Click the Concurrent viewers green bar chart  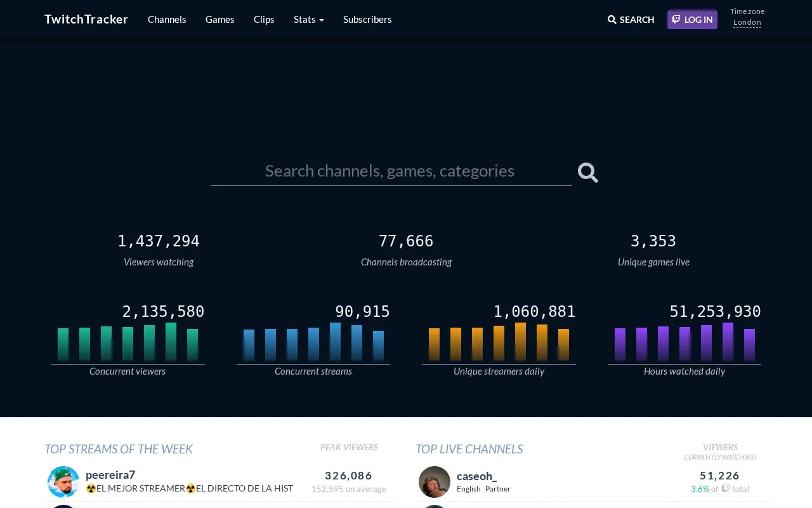tap(128, 342)
